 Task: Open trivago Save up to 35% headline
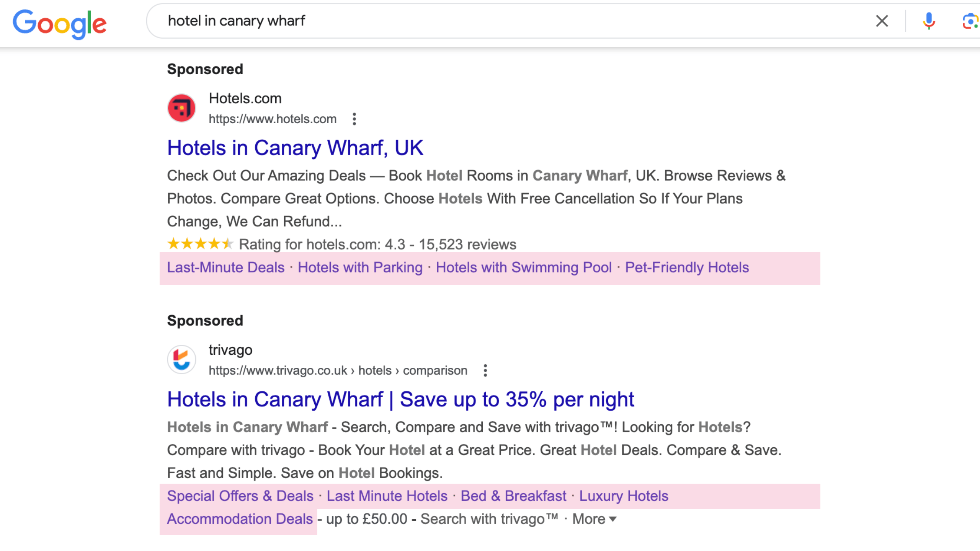point(400,399)
